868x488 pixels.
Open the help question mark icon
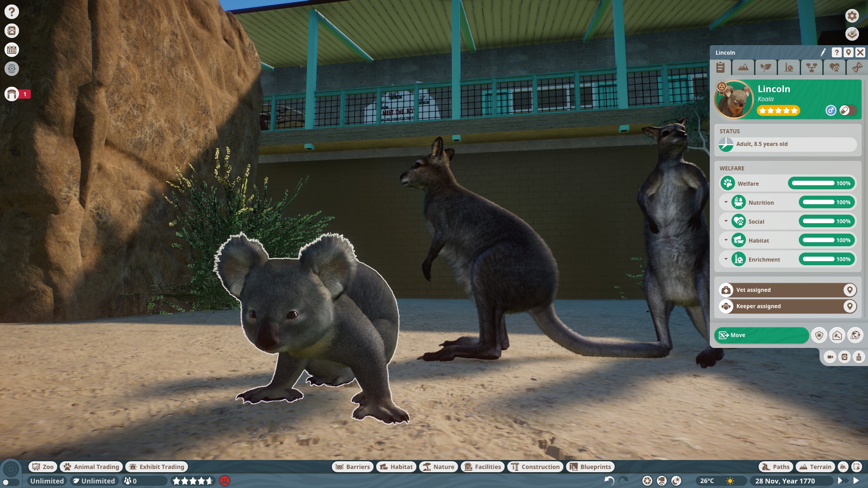[x=12, y=12]
